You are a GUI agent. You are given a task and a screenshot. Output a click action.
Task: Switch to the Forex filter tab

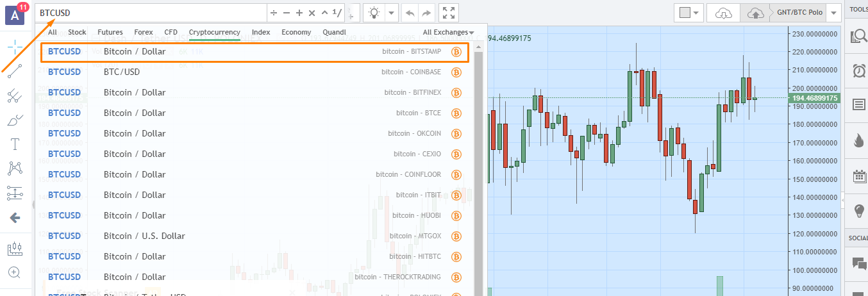(x=144, y=32)
